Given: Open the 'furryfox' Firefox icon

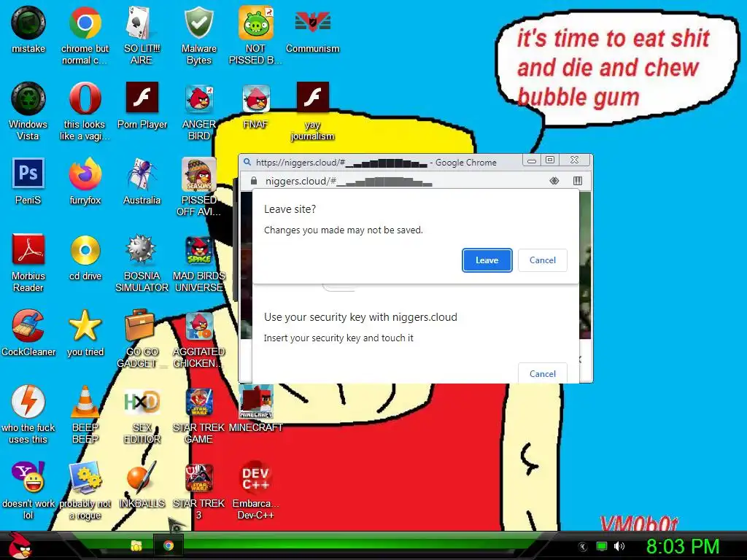Looking at the screenshot, I should [x=85, y=174].
